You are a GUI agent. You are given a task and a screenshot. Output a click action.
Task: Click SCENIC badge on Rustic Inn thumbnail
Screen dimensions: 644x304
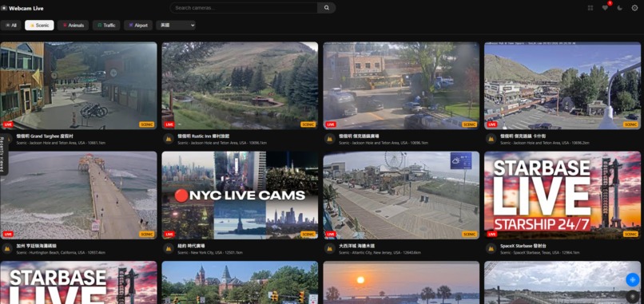coord(308,124)
